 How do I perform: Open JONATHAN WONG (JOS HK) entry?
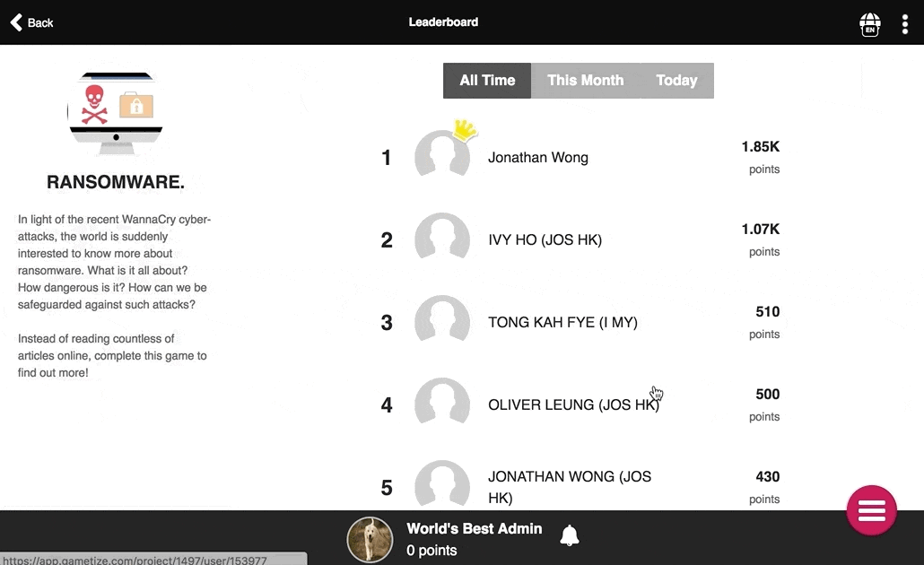(x=570, y=487)
